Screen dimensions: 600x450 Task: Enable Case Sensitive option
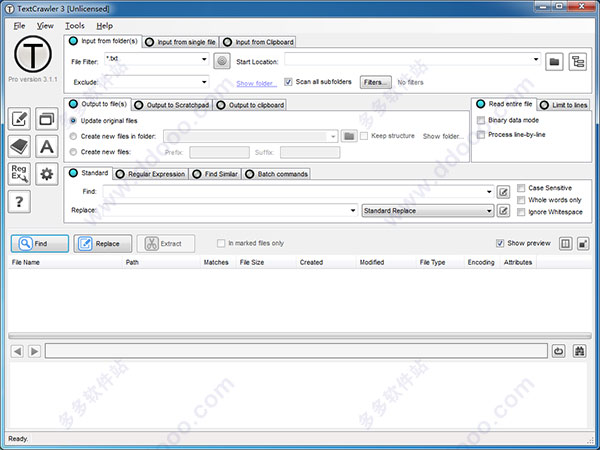[x=521, y=188]
